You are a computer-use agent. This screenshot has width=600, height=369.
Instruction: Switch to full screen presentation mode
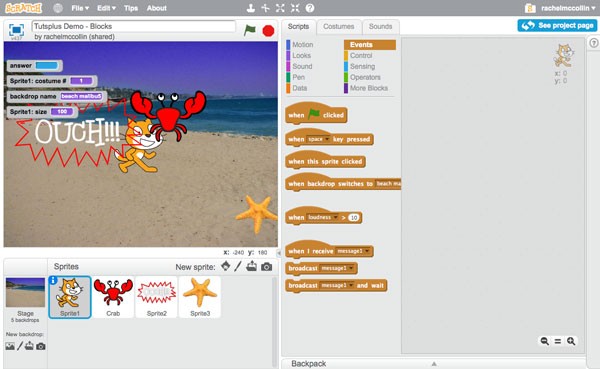click(16, 30)
